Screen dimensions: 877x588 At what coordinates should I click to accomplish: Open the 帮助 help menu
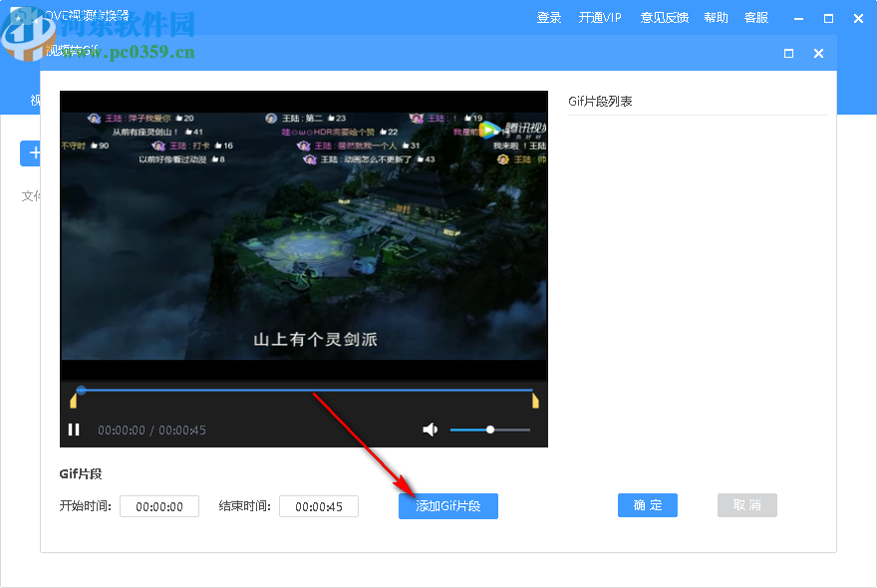tap(716, 17)
